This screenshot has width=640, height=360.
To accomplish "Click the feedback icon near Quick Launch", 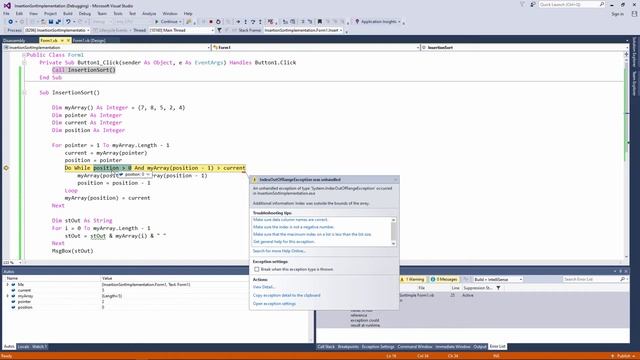I will pos(532,4).
